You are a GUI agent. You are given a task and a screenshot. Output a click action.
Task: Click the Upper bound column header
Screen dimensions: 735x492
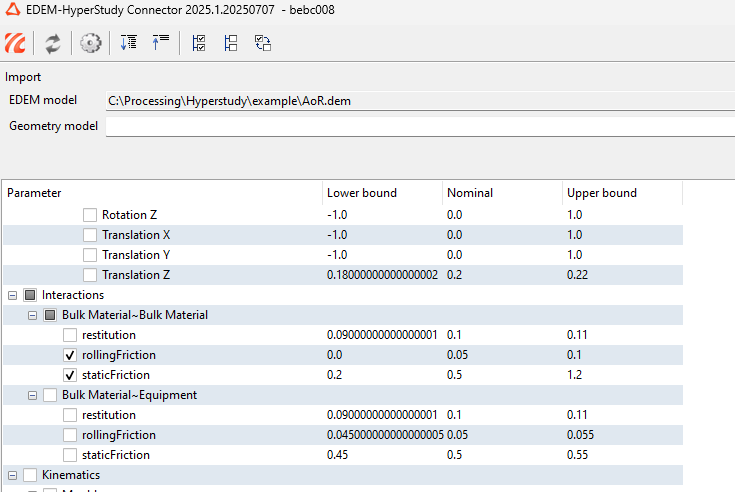(x=622, y=193)
